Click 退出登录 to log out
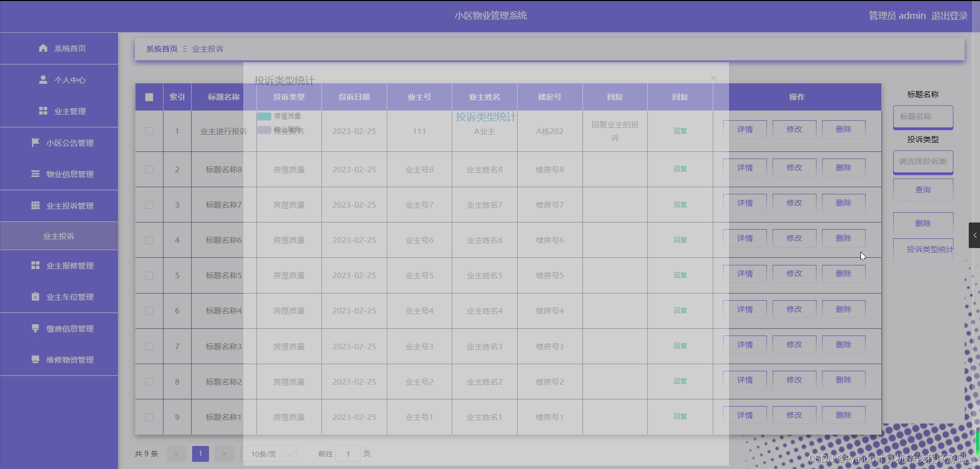Screen dimensions: 980x469 pyautogui.click(x=949, y=16)
